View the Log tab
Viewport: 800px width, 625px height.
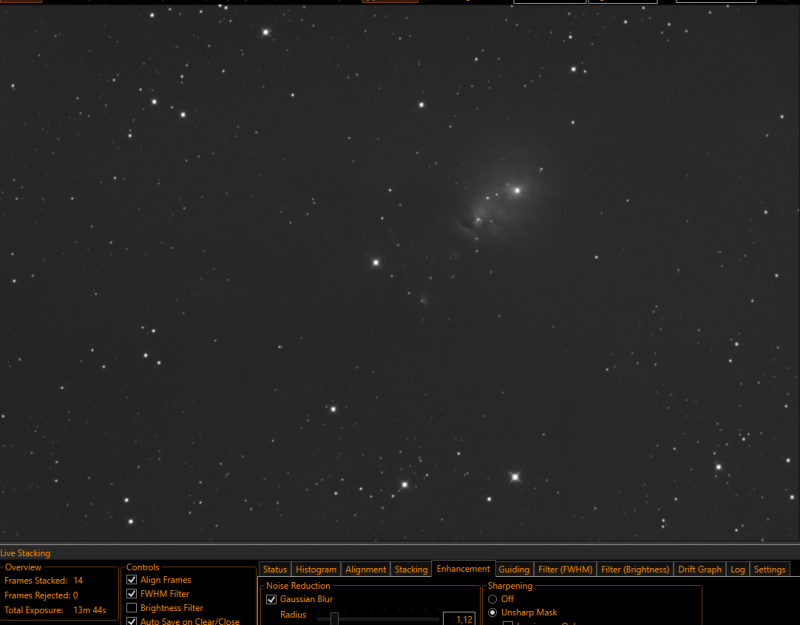[737, 569]
